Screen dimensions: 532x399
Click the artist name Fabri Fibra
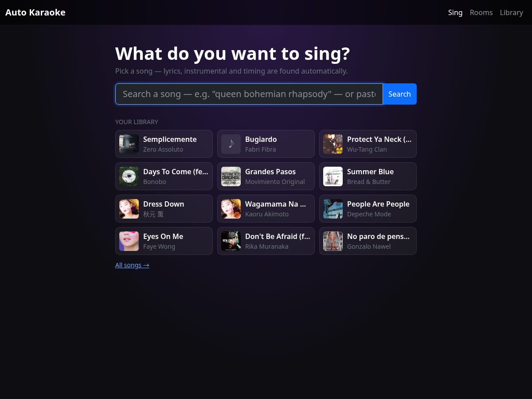pos(261,149)
